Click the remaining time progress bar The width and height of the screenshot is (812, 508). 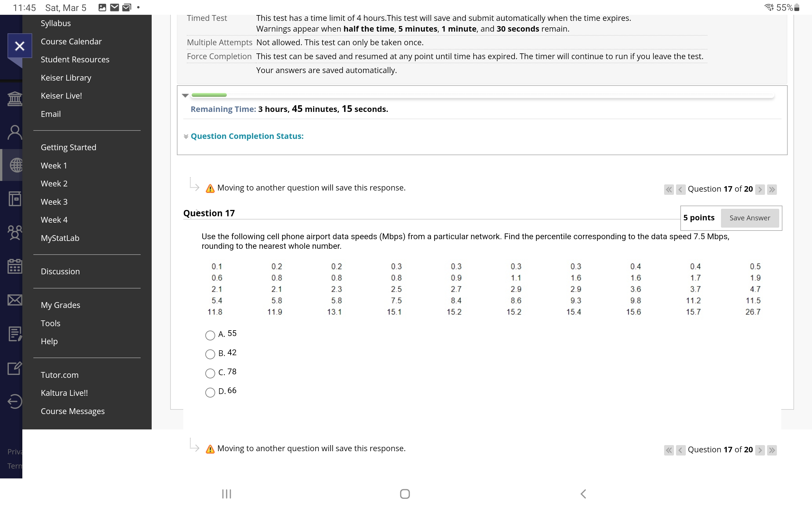pos(209,95)
